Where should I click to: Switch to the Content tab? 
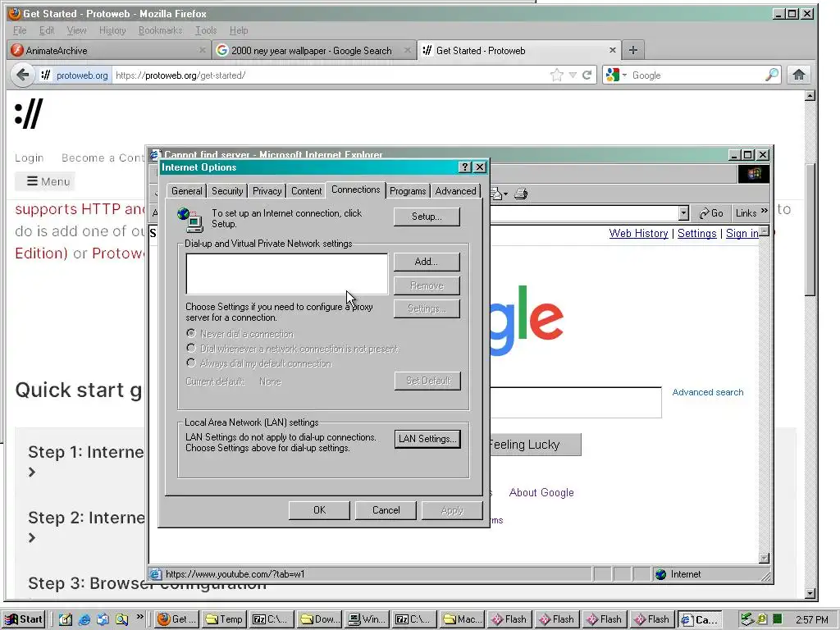pyautogui.click(x=307, y=191)
